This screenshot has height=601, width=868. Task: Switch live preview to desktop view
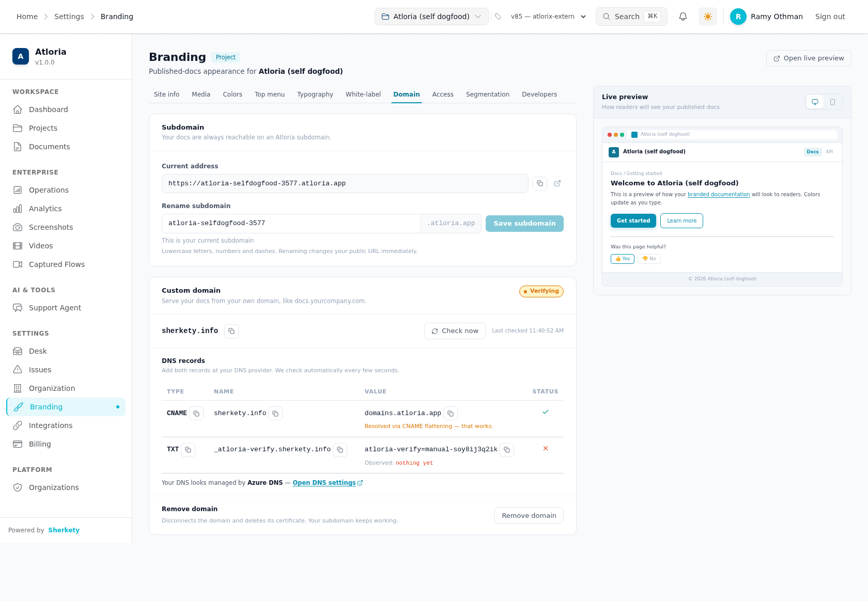click(x=815, y=102)
